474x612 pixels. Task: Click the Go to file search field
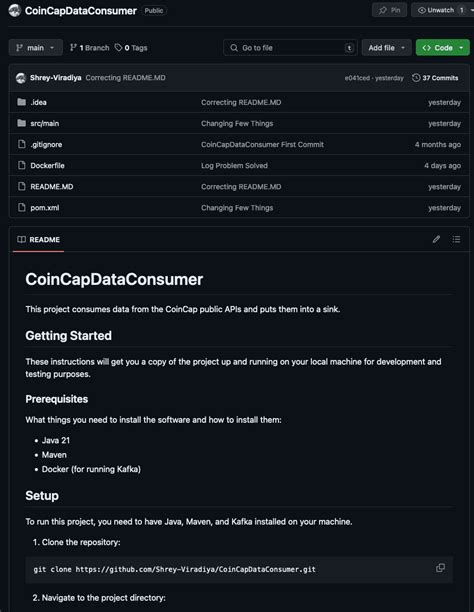[290, 48]
